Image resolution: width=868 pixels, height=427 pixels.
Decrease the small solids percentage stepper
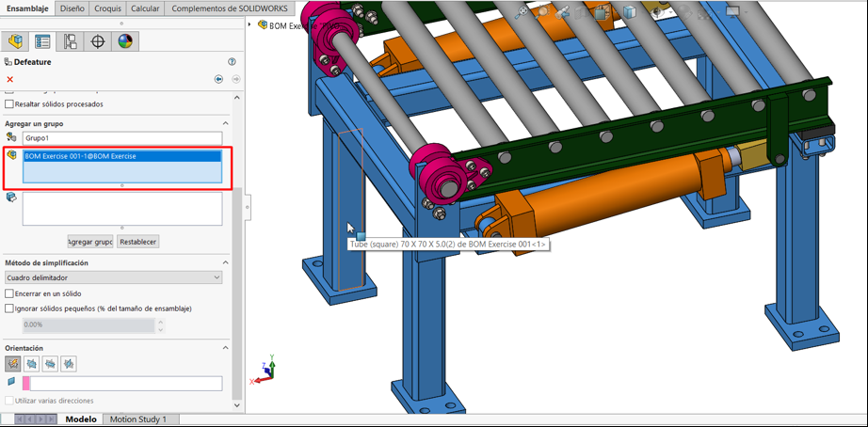click(x=161, y=329)
